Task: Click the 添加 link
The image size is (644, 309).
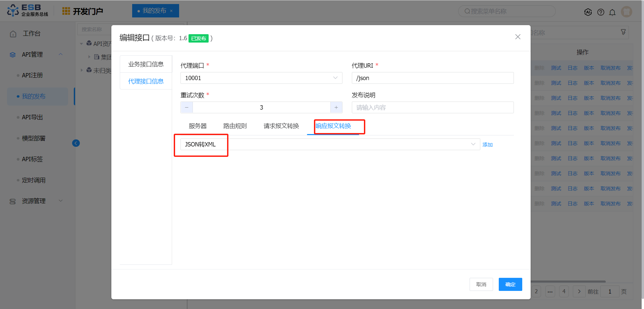Action: (487, 145)
